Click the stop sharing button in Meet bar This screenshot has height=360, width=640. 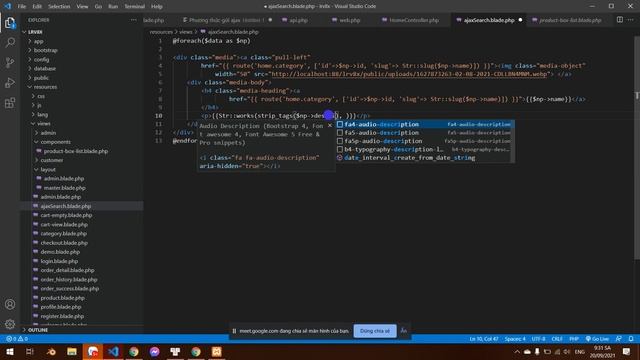[375, 331]
